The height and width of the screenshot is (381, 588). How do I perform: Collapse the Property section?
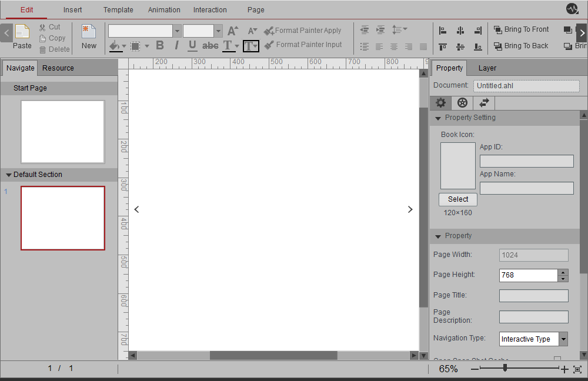437,236
